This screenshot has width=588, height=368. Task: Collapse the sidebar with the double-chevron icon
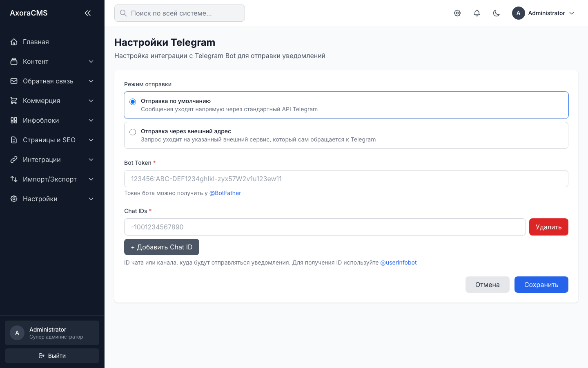(x=87, y=13)
